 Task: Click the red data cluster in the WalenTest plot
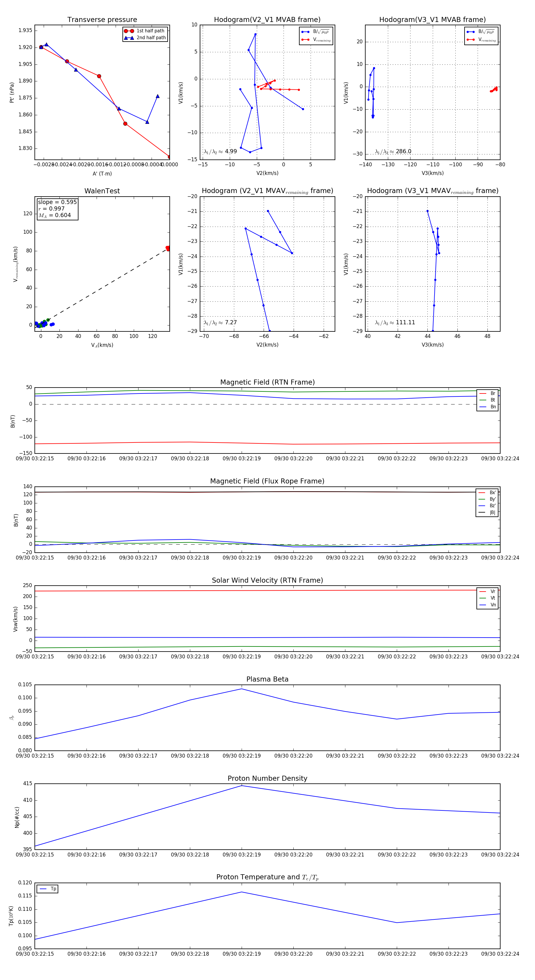pos(168,248)
